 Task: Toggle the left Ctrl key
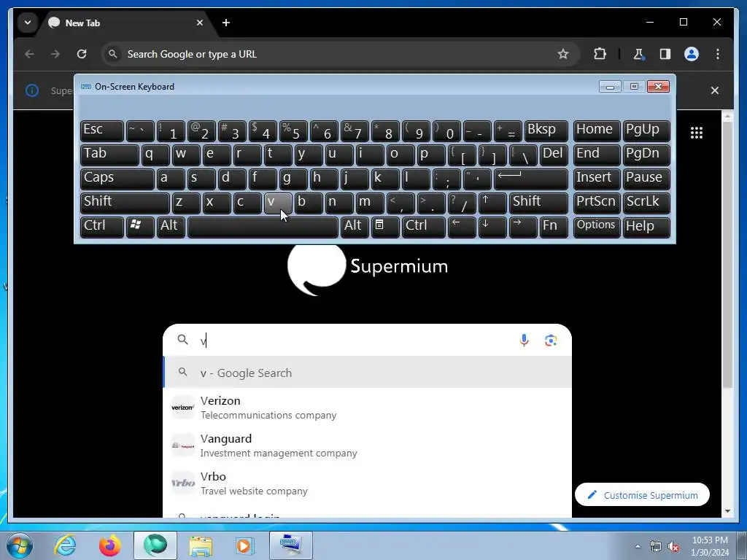click(x=102, y=227)
